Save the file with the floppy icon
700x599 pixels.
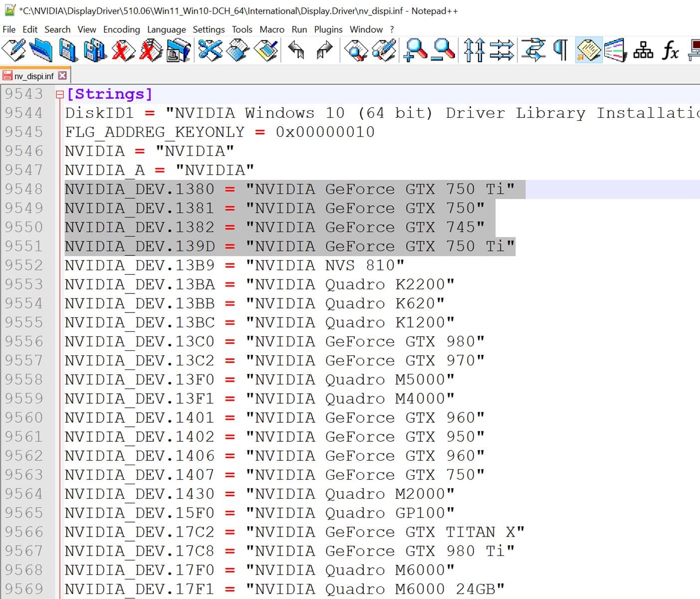(68, 50)
